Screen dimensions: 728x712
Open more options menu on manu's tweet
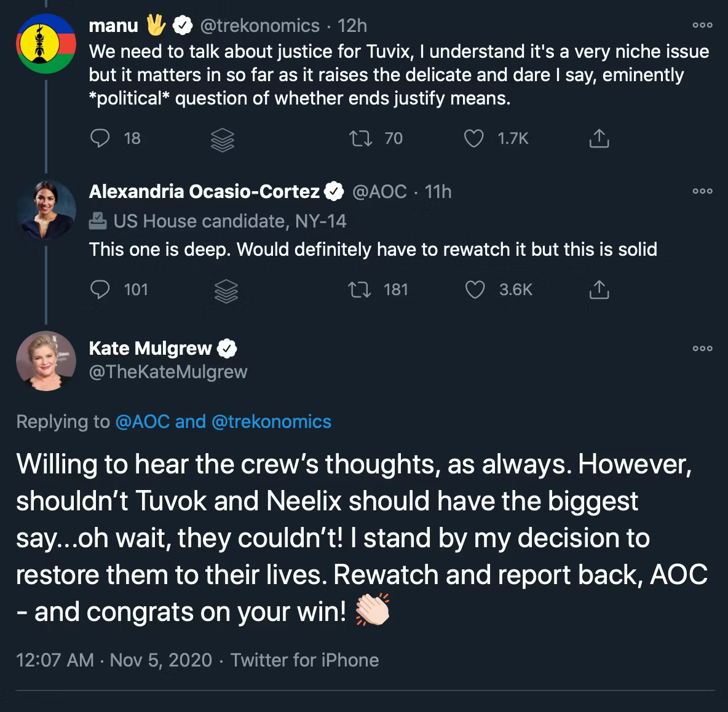(702, 25)
